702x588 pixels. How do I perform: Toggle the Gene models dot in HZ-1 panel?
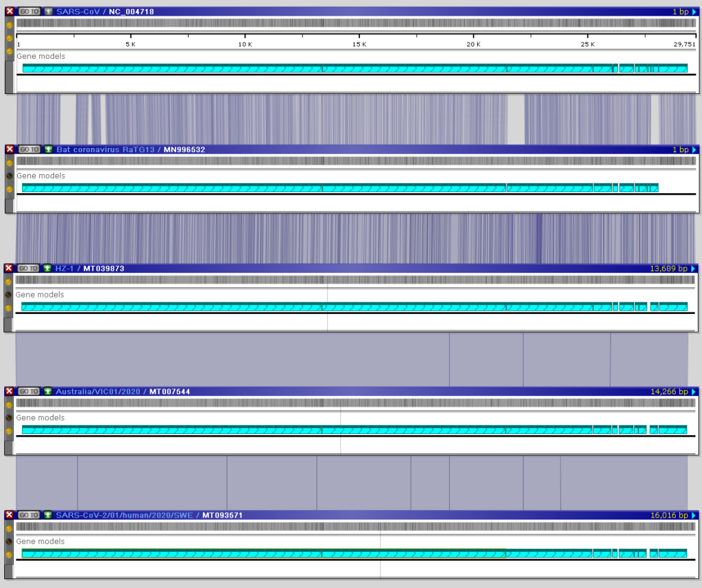tap(8, 308)
